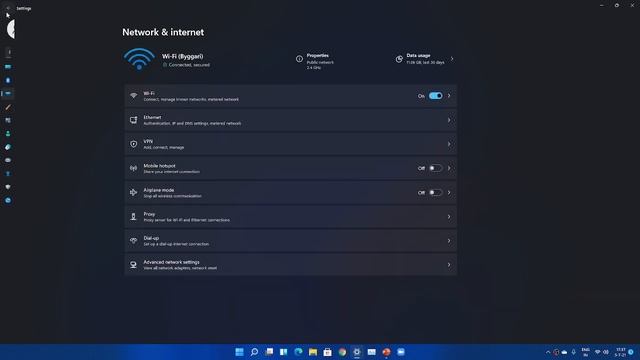Image resolution: width=640 pixels, height=360 pixels.
Task: Open the user profile avatar in the sidebar
Action: pyautogui.click(x=11, y=29)
